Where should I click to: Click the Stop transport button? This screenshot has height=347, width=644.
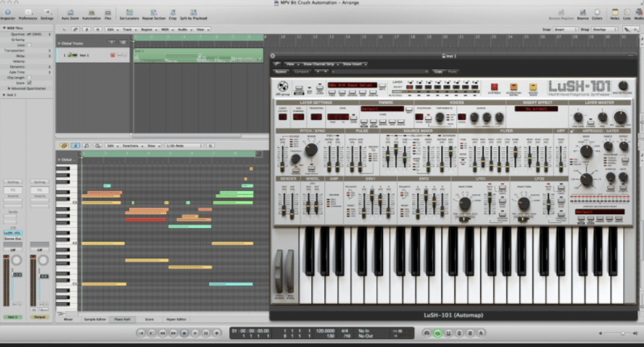(184, 333)
